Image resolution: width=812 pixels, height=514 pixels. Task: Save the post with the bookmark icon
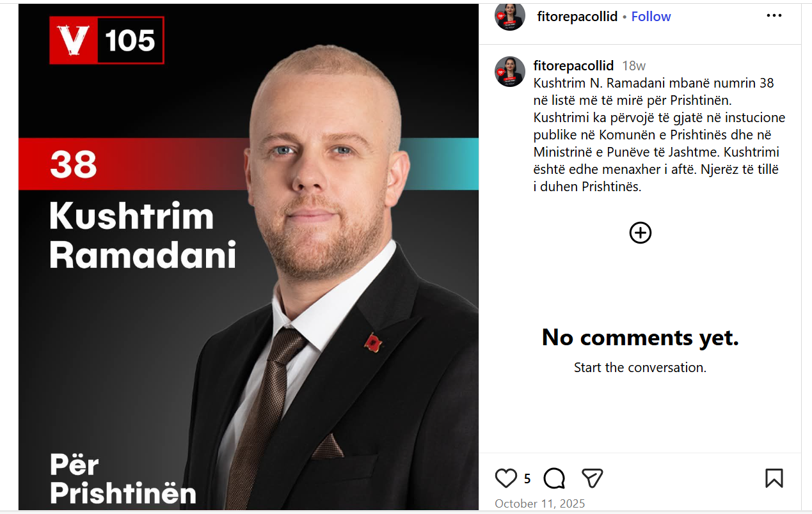pos(774,478)
